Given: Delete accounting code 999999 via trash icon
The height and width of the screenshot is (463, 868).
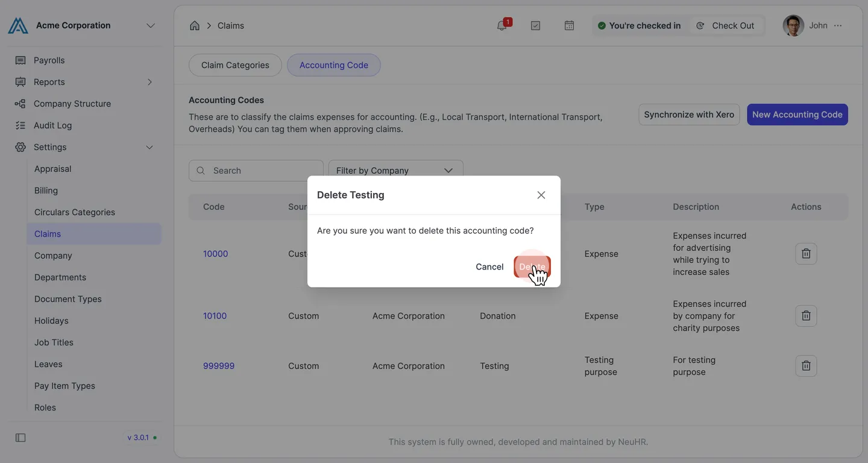Looking at the screenshot, I should coord(806,366).
